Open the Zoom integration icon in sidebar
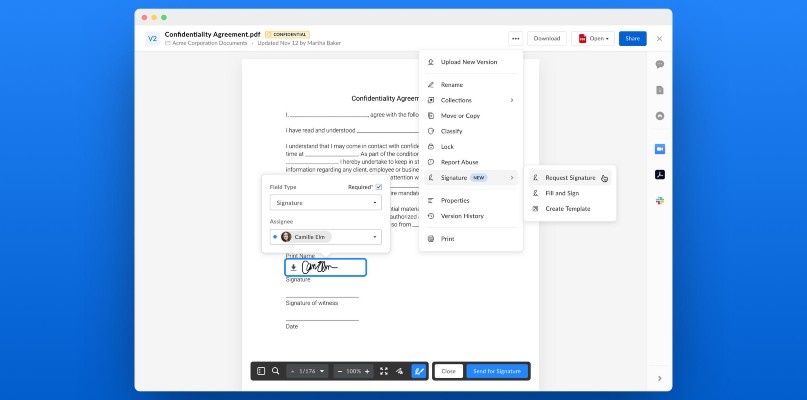This screenshot has width=807, height=400. (x=660, y=149)
